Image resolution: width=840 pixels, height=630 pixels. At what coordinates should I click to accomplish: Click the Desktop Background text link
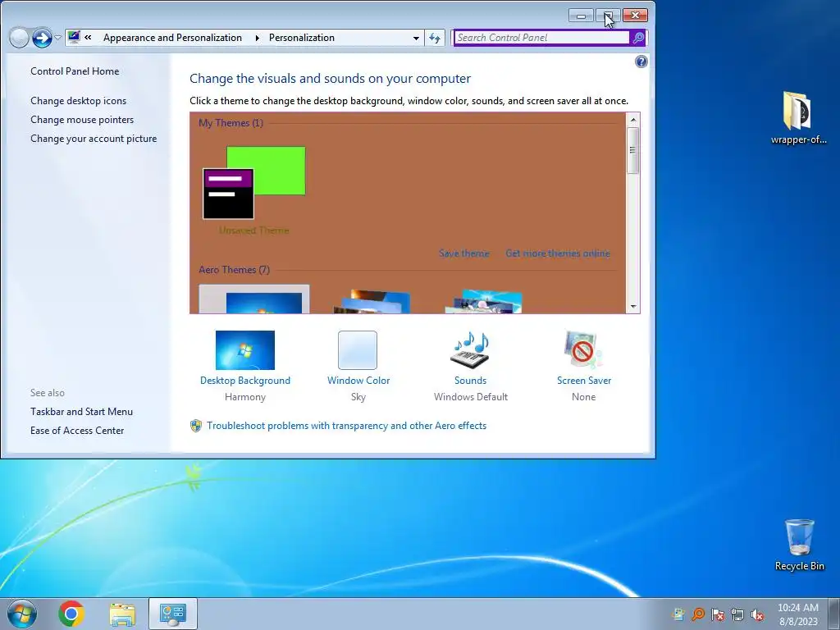(x=244, y=381)
